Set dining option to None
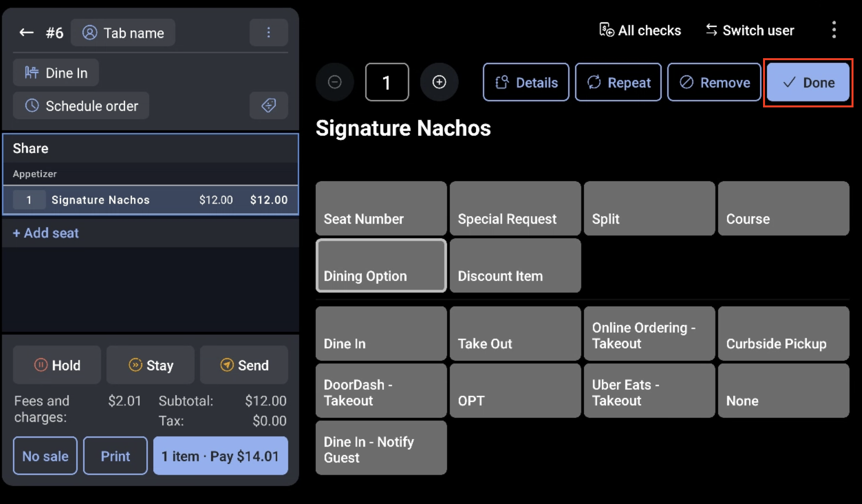Viewport: 862px width, 504px height. 783,391
